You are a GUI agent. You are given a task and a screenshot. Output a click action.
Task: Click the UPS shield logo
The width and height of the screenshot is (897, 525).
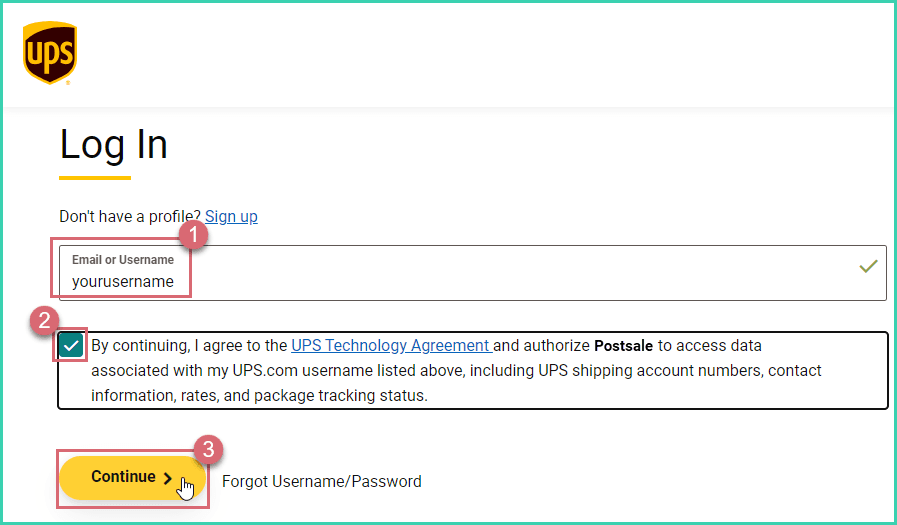[49, 53]
